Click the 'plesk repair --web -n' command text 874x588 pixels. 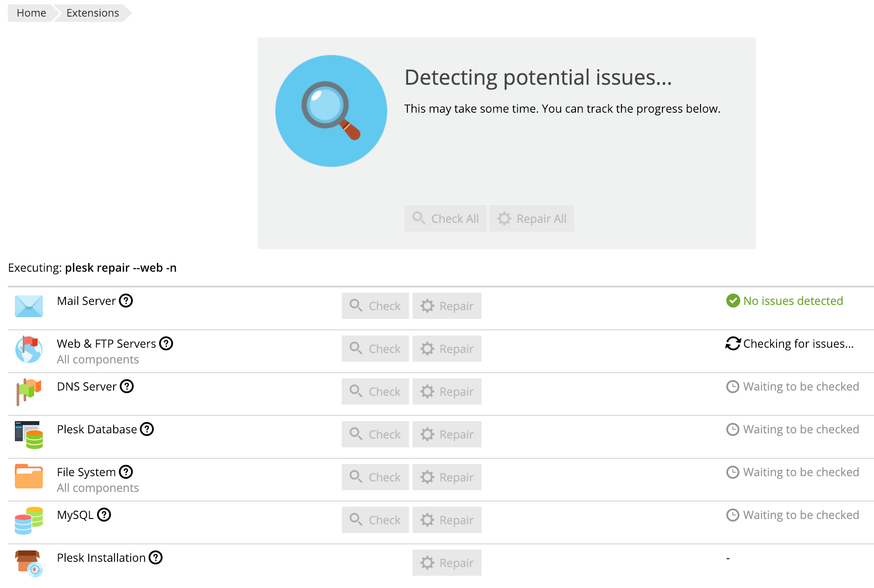coord(121,268)
